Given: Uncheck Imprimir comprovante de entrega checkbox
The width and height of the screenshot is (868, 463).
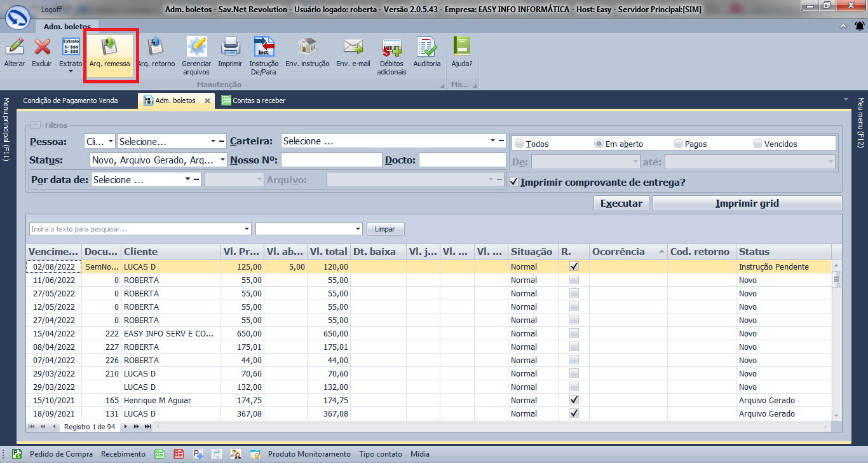Looking at the screenshot, I should (x=515, y=183).
